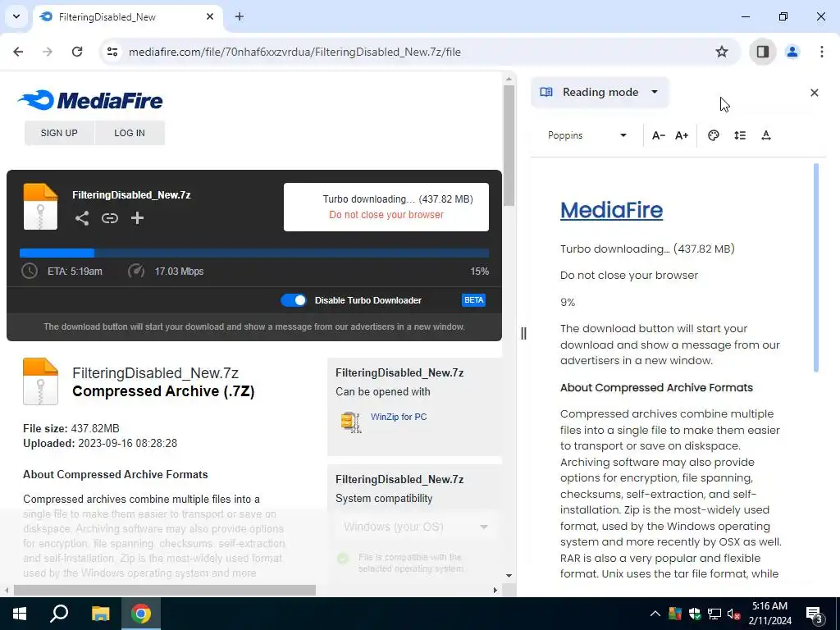Click the page horizontal scrollbar
This screenshot has width=840, height=630.
[x=164, y=591]
